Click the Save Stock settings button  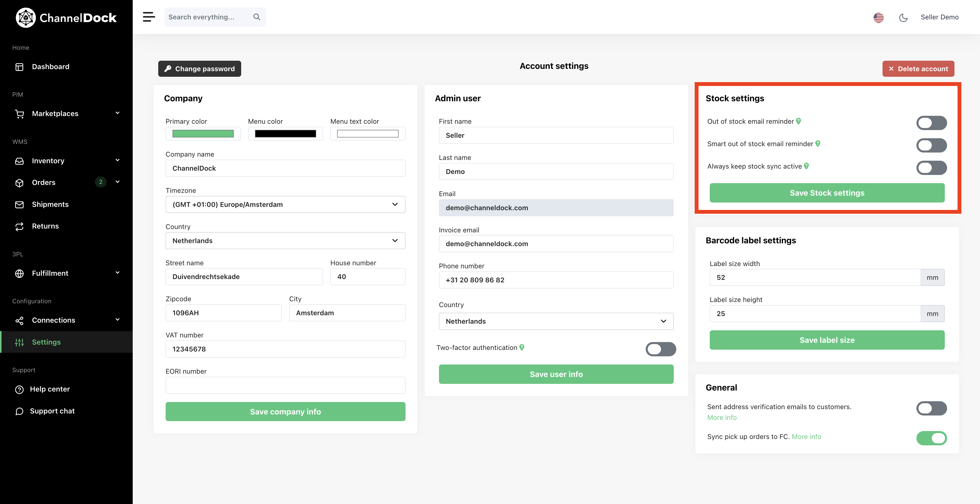click(x=827, y=193)
